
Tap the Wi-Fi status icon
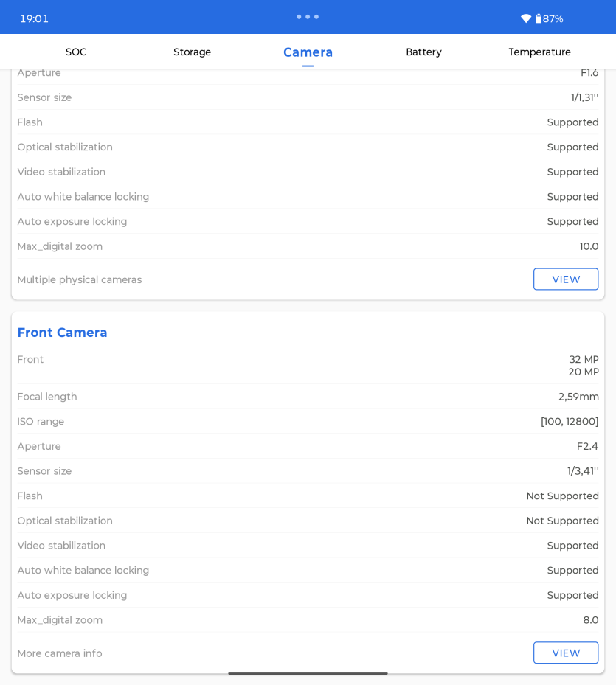pyautogui.click(x=525, y=18)
